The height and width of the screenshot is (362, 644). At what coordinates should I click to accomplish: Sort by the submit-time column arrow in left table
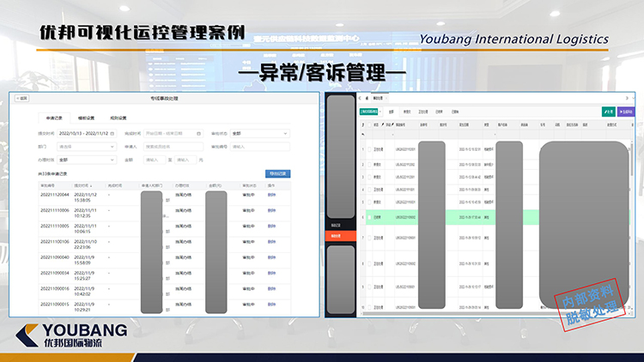91,186
